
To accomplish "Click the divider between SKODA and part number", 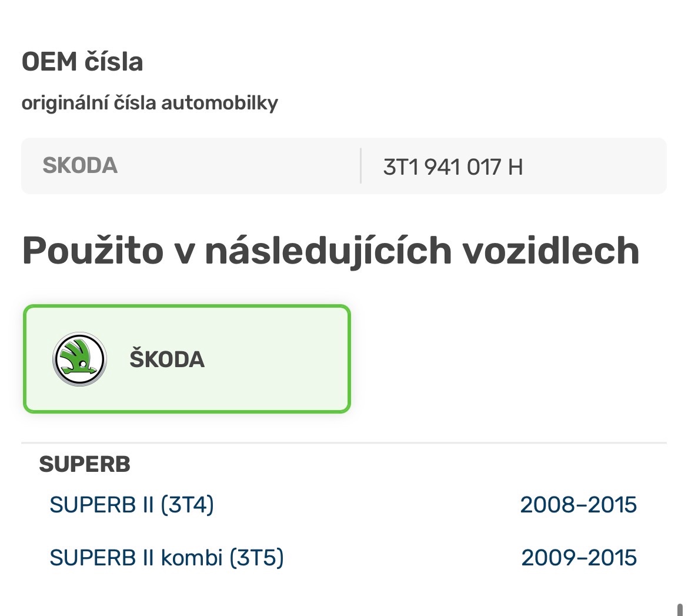I will coord(361,166).
